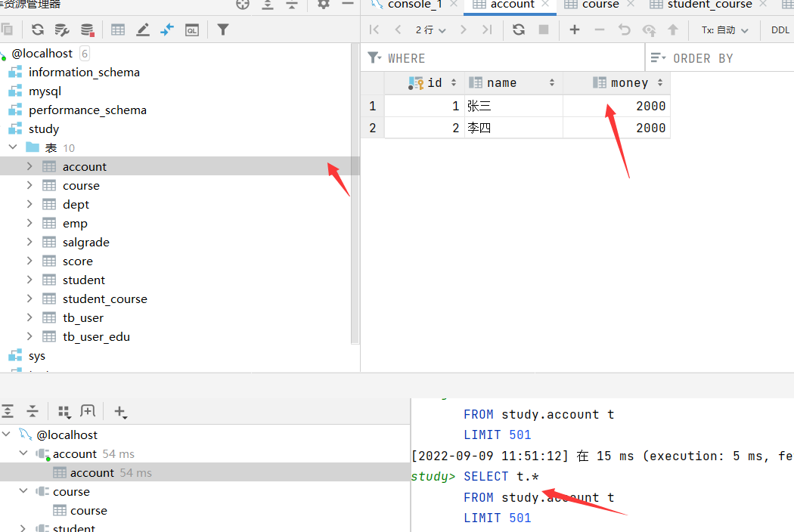Delete row with the minus icon
The image size is (794, 532).
tap(600, 29)
